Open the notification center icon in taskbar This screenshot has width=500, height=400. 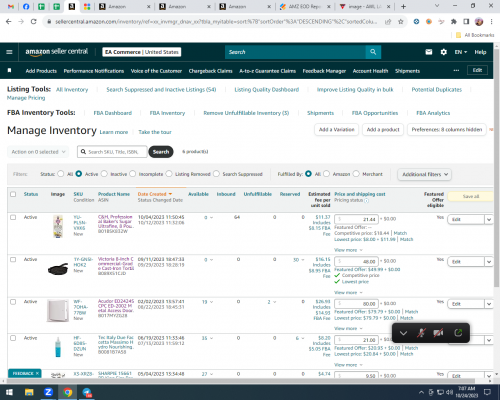tap(487, 392)
